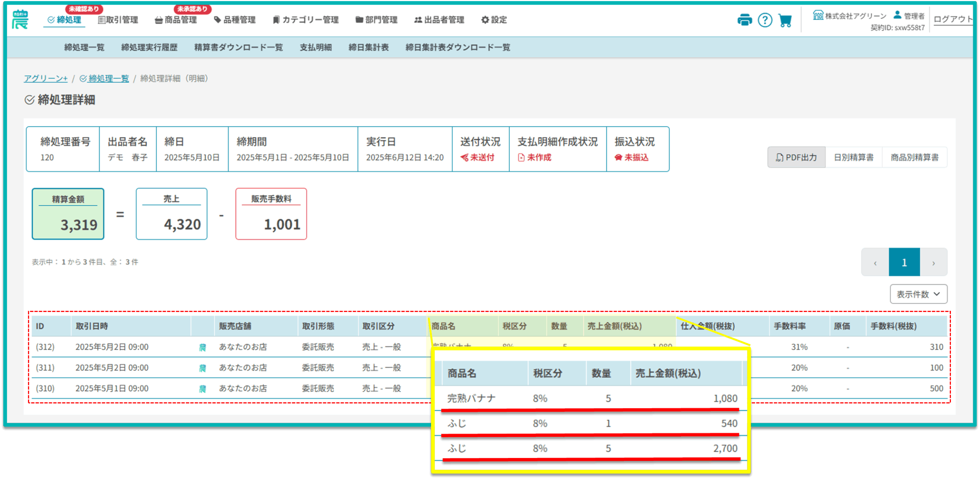Click the 管理者 user icon
Screen dimensions: 980x479
point(897,15)
